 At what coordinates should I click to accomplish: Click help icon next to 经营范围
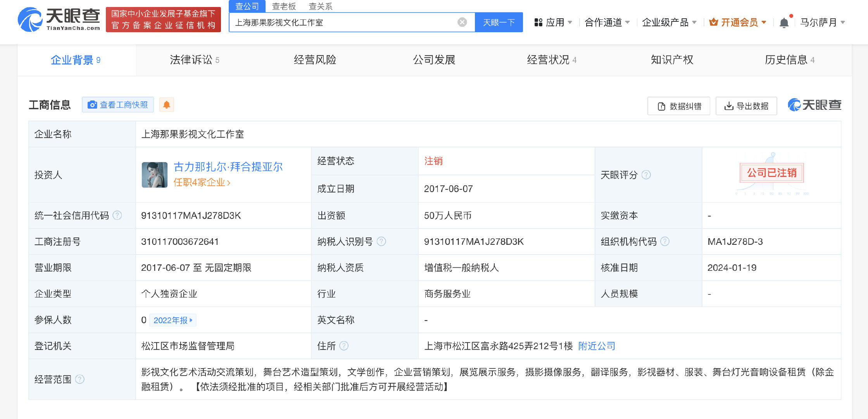click(80, 379)
